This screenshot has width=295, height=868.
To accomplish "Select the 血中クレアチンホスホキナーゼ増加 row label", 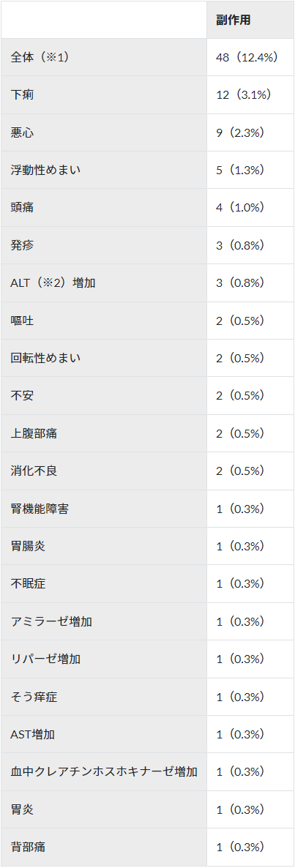I will [104, 772].
